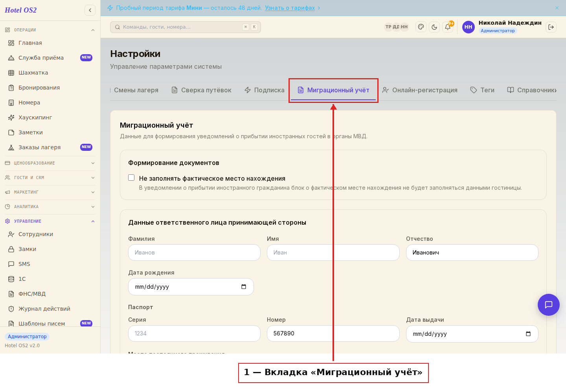This screenshot has width=566, height=392.
Task: Collapse the Операции section
Action: [x=50, y=30]
